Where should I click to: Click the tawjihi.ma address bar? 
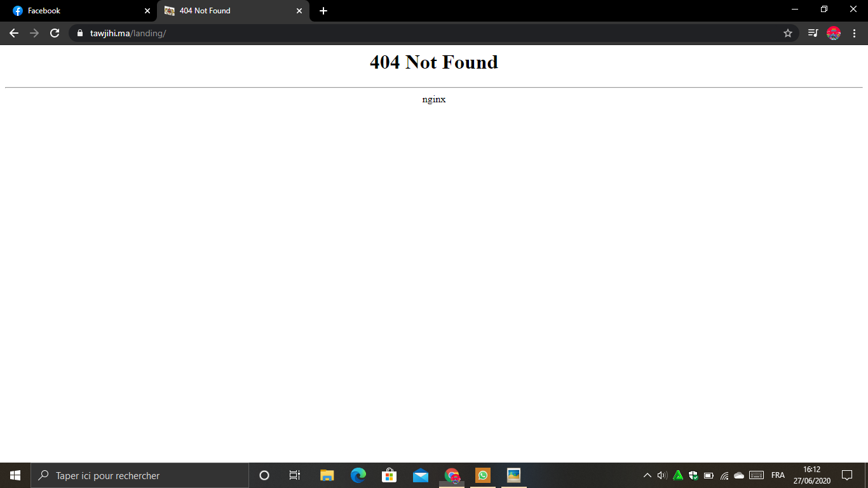tap(381, 33)
